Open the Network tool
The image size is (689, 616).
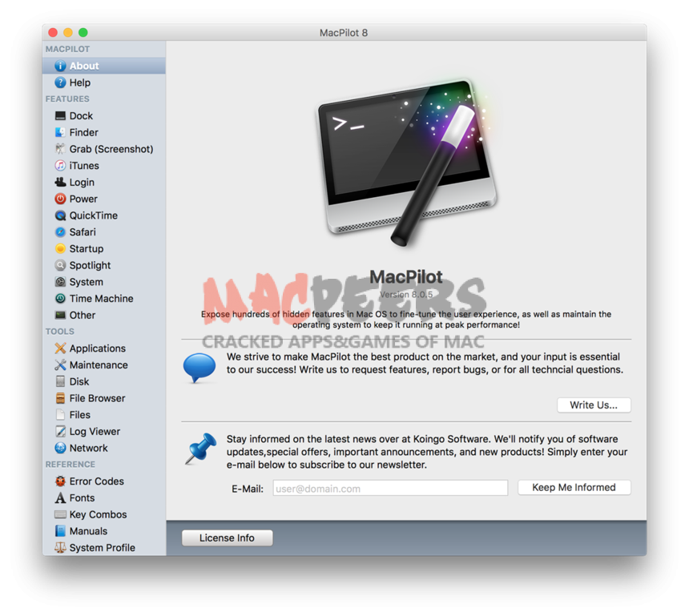pos(104,448)
